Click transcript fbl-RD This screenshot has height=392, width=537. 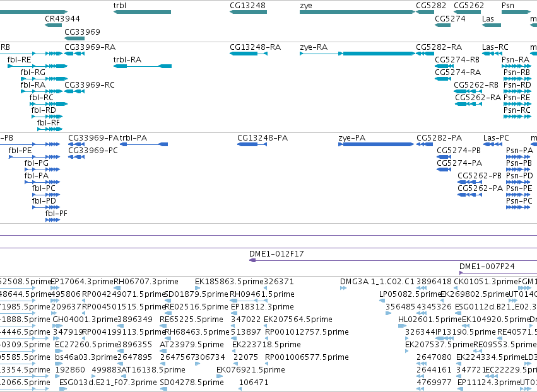tap(47, 117)
